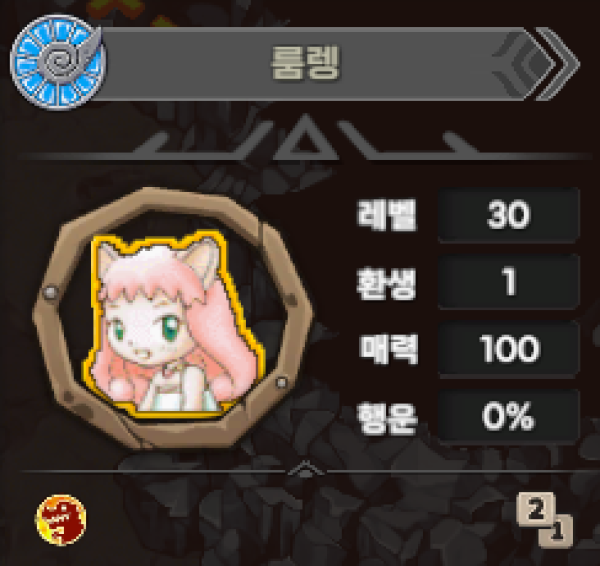The width and height of the screenshot is (600, 566).
Task: Expand the double chevron arrow on banner
Action: [558, 64]
